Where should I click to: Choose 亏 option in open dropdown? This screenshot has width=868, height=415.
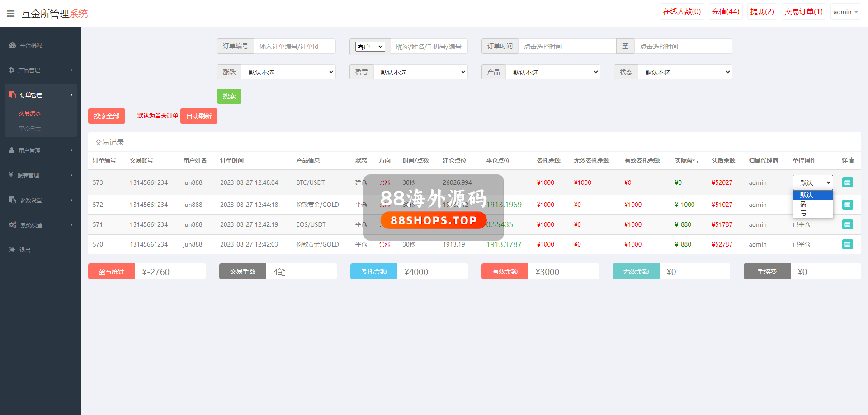[803, 213]
